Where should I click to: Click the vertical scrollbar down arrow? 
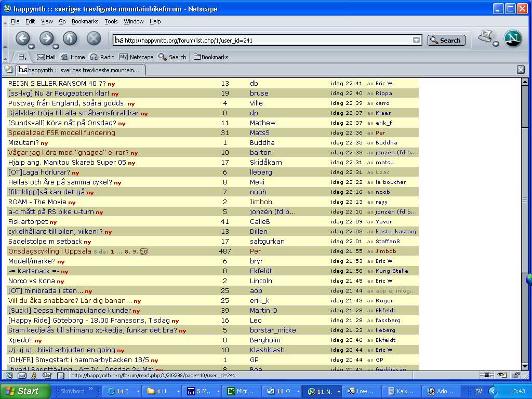(525, 366)
